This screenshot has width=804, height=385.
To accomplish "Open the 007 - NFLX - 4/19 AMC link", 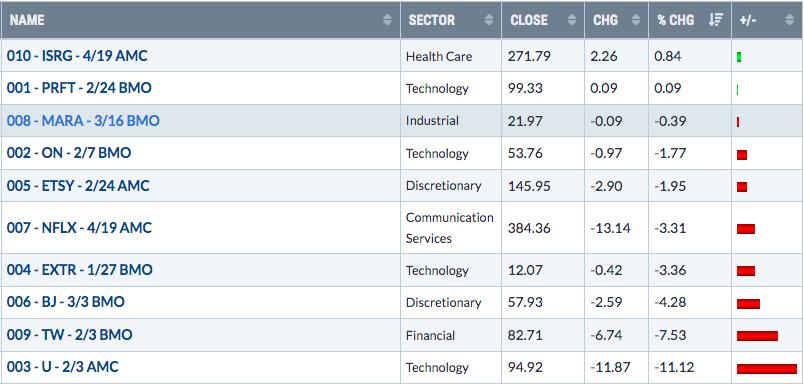I will pos(79,228).
